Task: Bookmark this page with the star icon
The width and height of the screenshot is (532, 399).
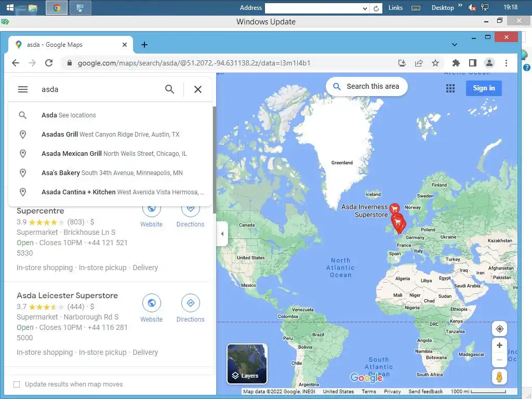Action: click(435, 63)
